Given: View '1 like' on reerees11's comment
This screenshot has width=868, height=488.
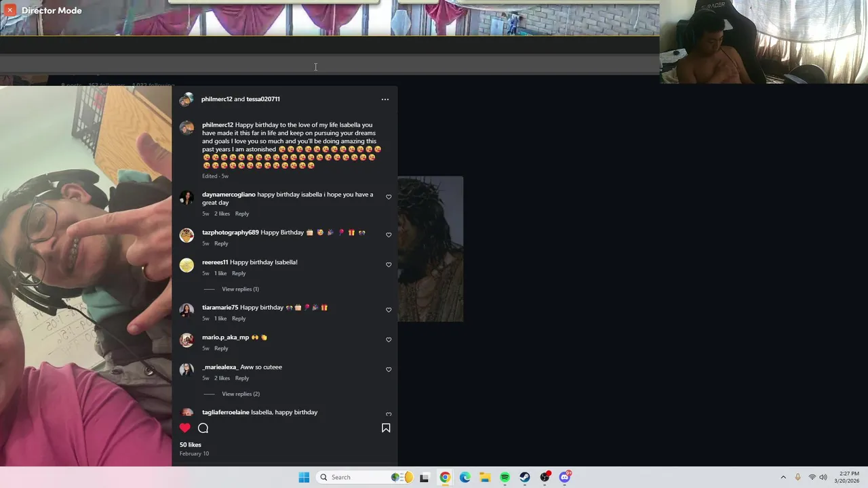Looking at the screenshot, I should point(220,273).
